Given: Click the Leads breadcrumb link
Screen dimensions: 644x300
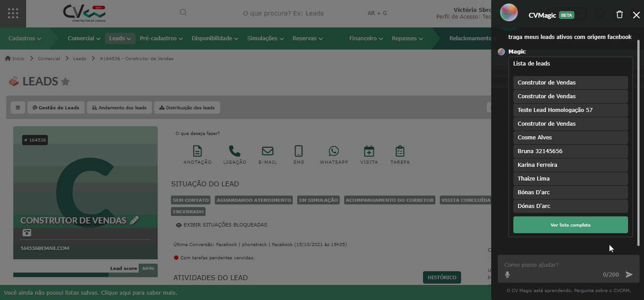Looking at the screenshot, I should tap(80, 58).
